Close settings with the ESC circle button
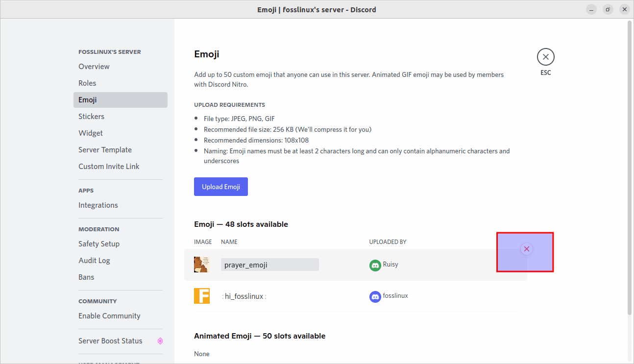 pos(545,57)
